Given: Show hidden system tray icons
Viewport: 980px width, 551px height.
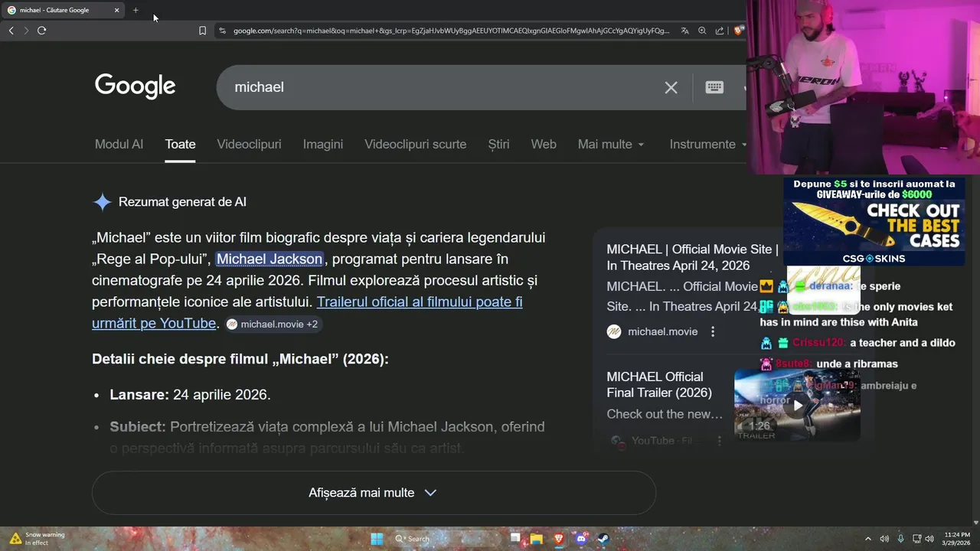Looking at the screenshot, I should click(x=867, y=539).
